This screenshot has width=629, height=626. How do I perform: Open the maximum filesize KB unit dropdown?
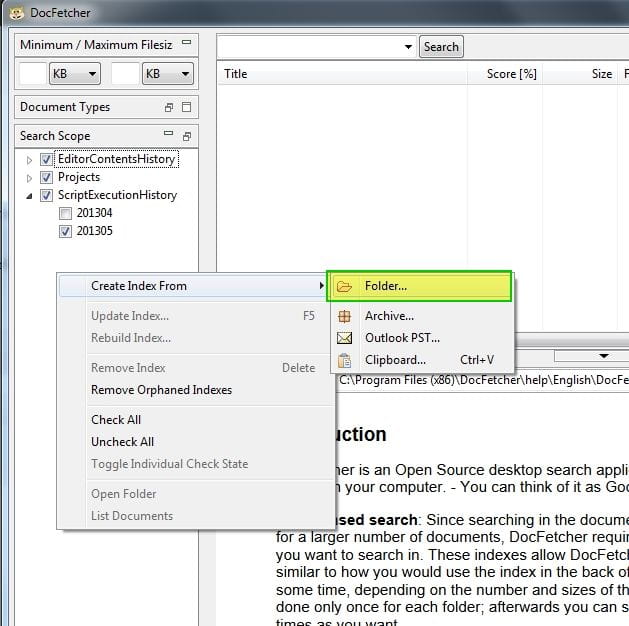pyautogui.click(x=168, y=74)
